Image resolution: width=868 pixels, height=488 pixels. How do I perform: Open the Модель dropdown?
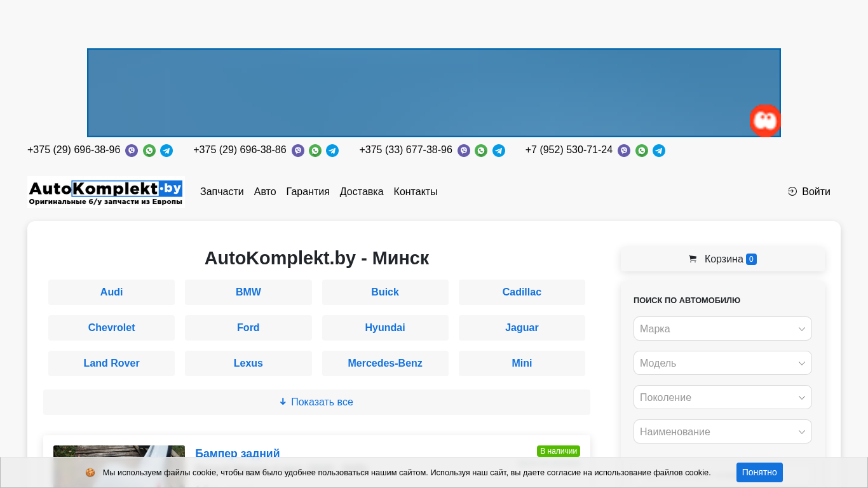tap(722, 363)
